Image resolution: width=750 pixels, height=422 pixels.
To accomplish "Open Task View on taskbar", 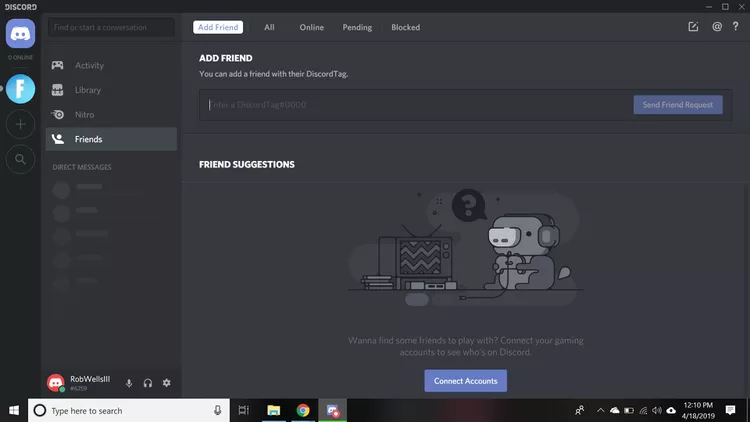I will click(x=243, y=411).
